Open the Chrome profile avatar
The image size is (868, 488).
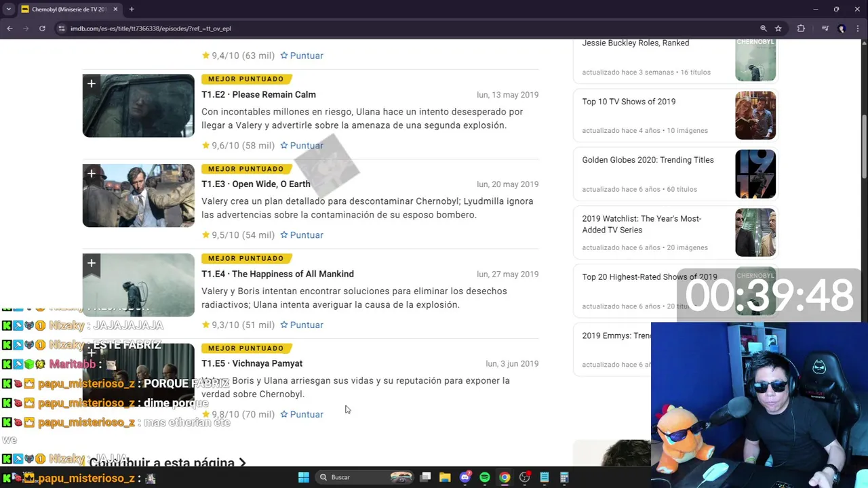tap(842, 28)
